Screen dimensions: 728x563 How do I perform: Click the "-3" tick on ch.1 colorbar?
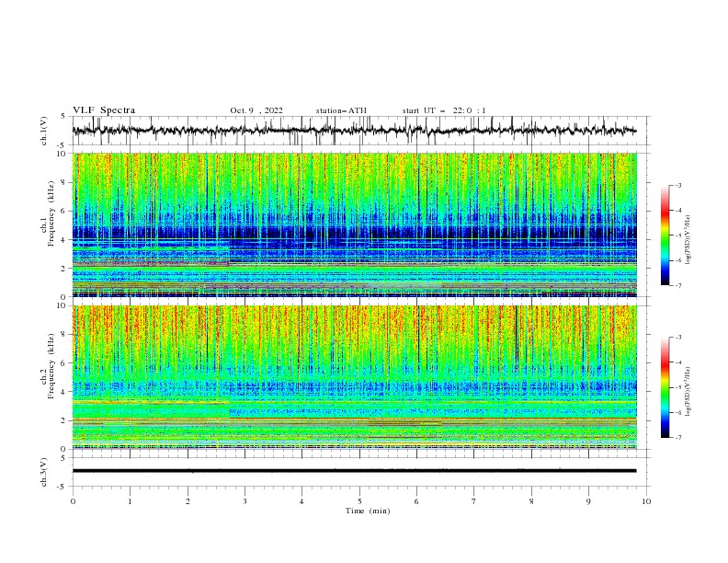(678, 185)
